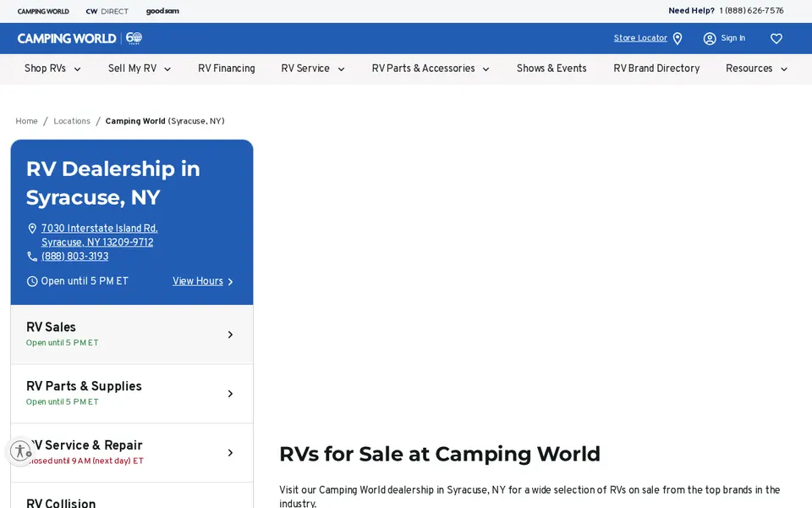This screenshot has width=812, height=508.
Task: Open the 7030 Interstate Island Rd. address link
Action: (100, 235)
